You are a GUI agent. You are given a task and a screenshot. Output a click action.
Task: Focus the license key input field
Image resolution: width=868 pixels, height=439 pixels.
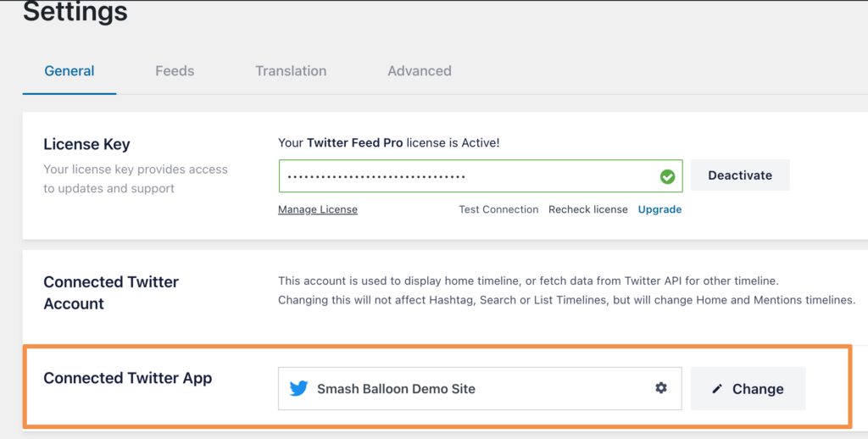coord(466,176)
